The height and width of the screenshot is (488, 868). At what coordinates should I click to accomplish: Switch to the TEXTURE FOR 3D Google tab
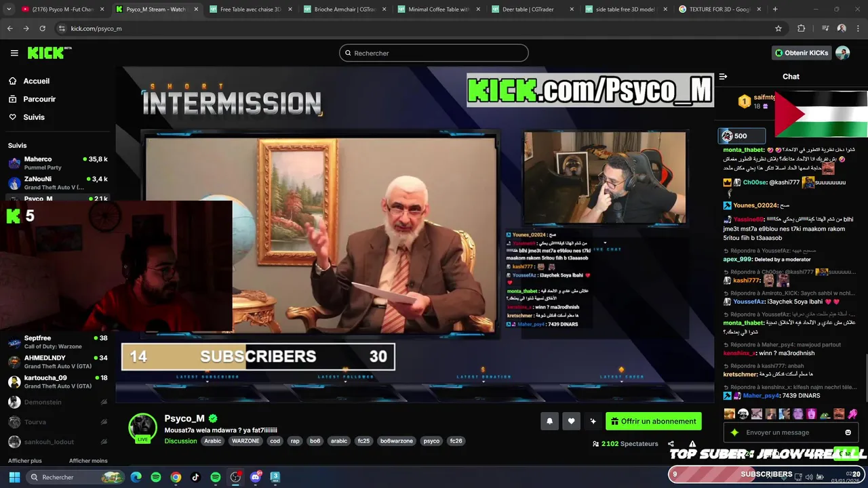722,9
